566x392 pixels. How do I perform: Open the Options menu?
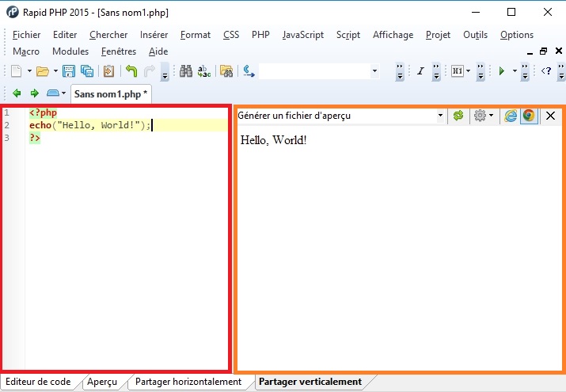[x=517, y=35]
